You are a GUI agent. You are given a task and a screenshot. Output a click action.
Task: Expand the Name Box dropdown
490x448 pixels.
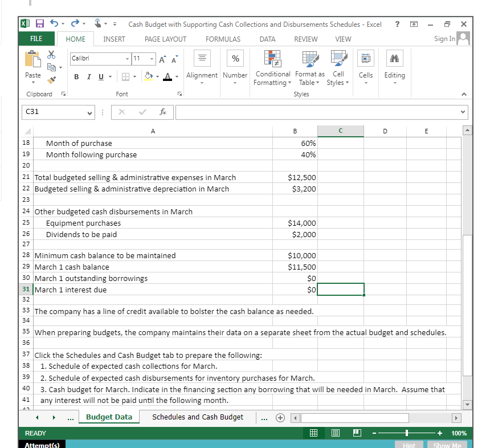(89, 112)
